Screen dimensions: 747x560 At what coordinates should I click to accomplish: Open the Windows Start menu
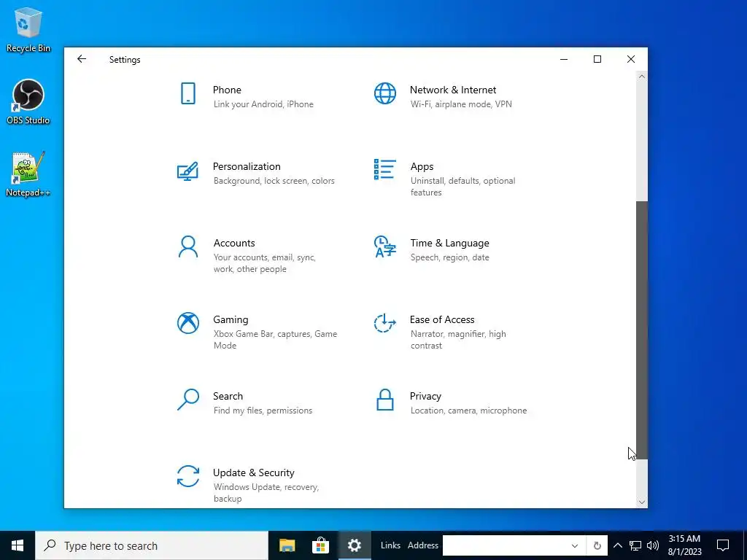coord(18,545)
